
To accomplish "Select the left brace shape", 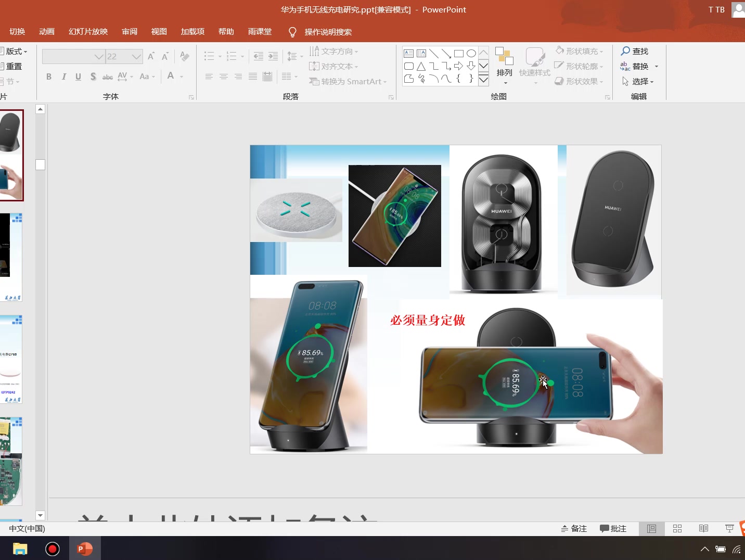I will (x=459, y=79).
